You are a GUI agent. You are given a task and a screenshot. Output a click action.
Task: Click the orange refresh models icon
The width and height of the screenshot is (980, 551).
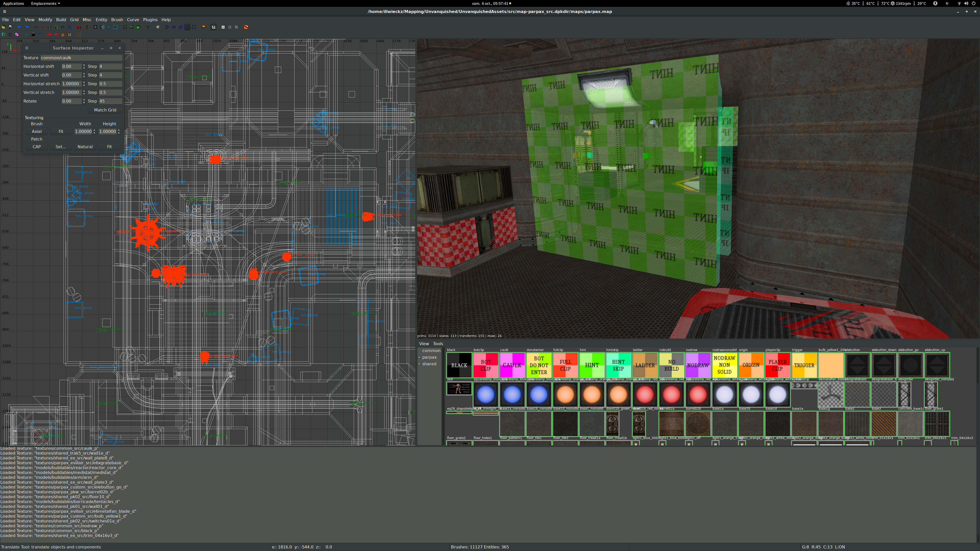(x=246, y=27)
